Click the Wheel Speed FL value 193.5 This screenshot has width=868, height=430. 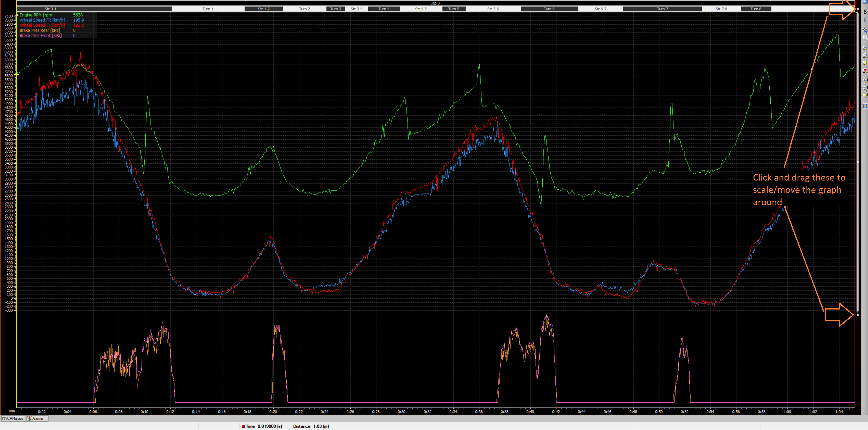[x=78, y=25]
